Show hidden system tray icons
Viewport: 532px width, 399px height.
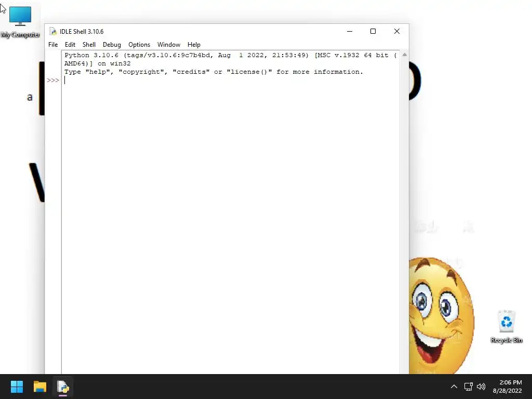click(x=454, y=387)
